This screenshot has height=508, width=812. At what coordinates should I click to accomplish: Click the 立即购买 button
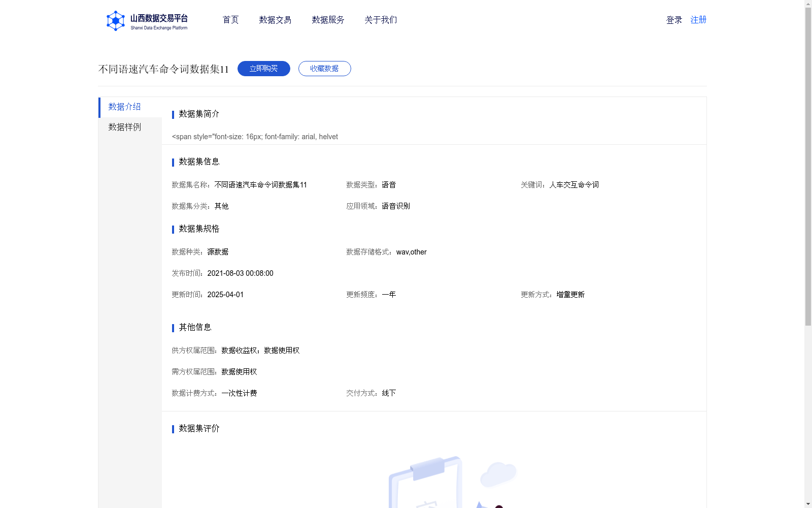pos(264,69)
